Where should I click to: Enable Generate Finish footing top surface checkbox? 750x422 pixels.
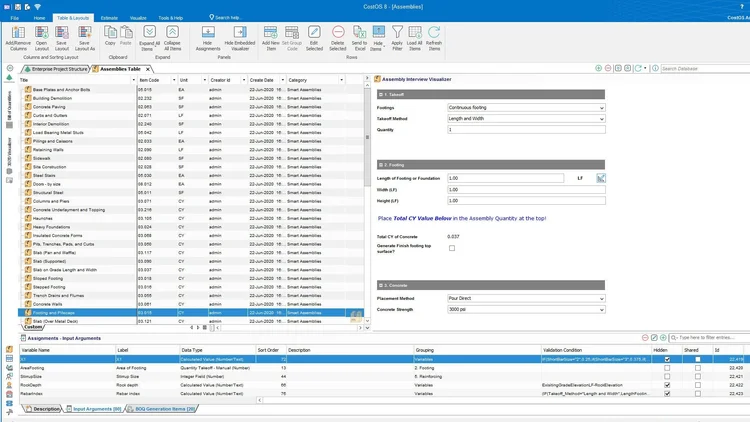pos(452,248)
